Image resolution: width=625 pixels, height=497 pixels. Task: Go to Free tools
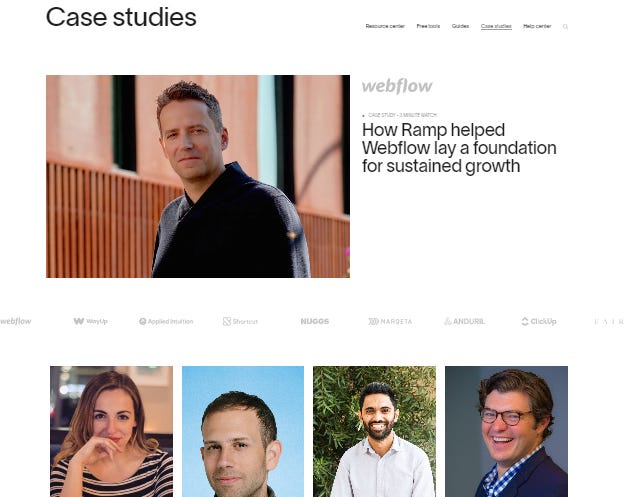tap(428, 26)
